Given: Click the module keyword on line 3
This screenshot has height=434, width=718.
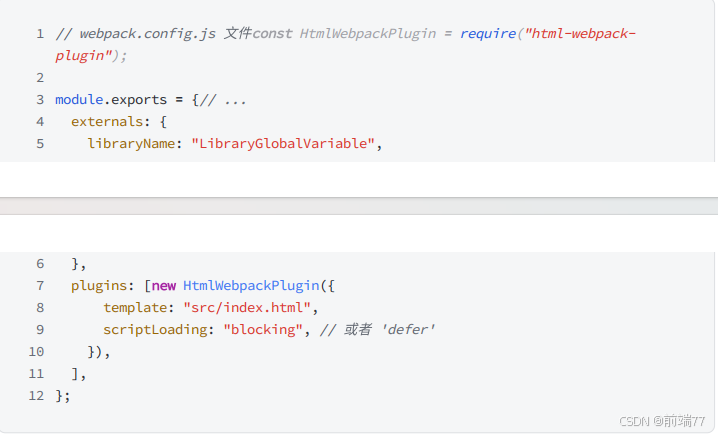Looking at the screenshot, I should click(x=79, y=99).
